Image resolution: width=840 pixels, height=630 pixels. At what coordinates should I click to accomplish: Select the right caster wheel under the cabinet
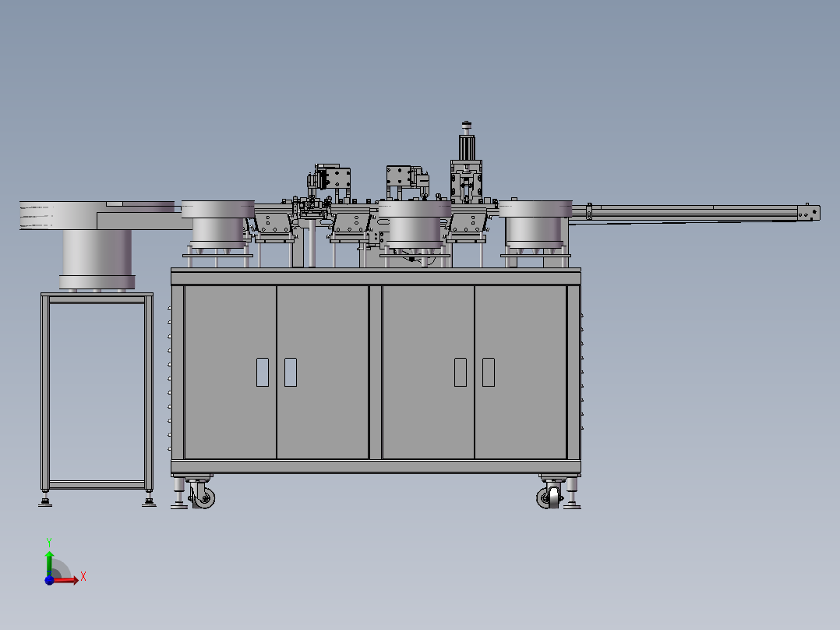coord(549,497)
